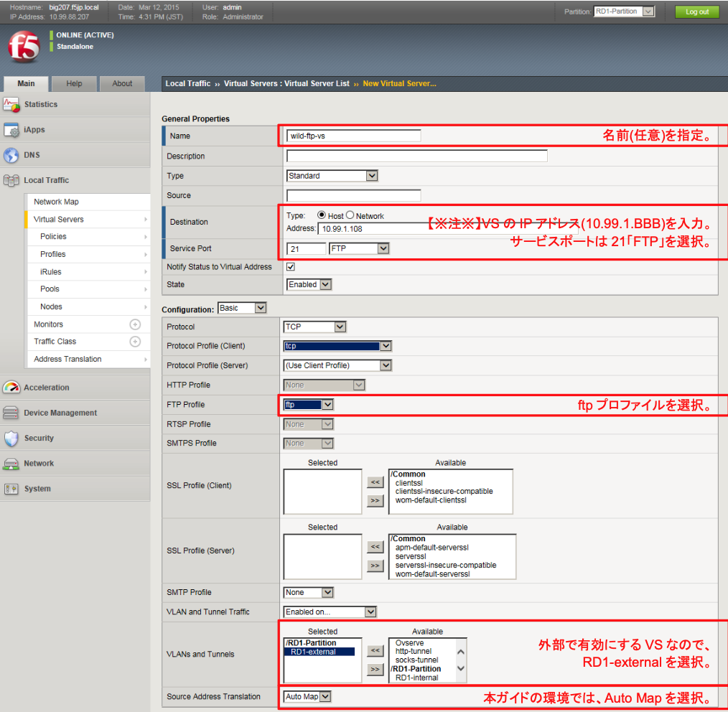Screen dimensions: 728x712
Task: Open the Security shield icon
Action: (x=11, y=438)
